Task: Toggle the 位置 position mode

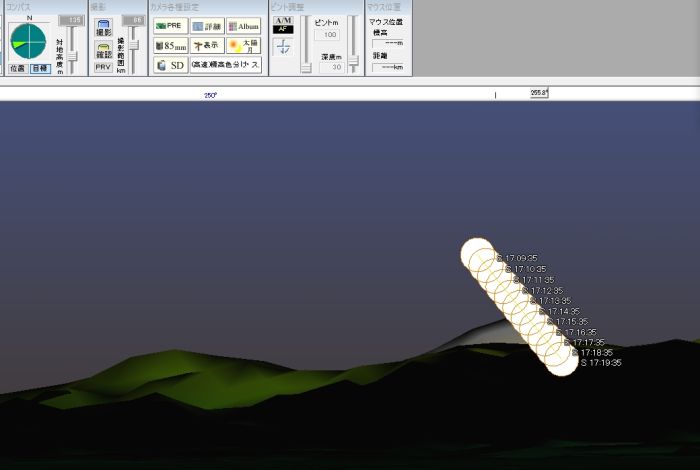Action: click(x=17, y=68)
